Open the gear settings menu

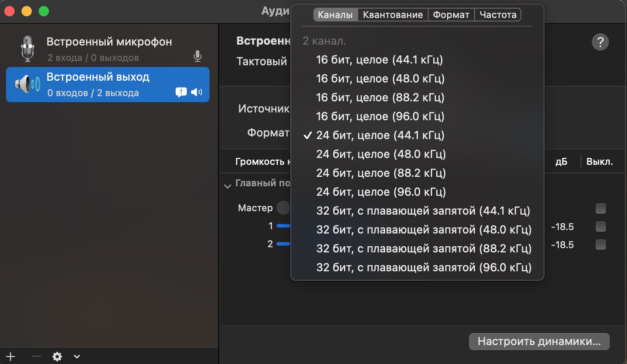tap(57, 356)
